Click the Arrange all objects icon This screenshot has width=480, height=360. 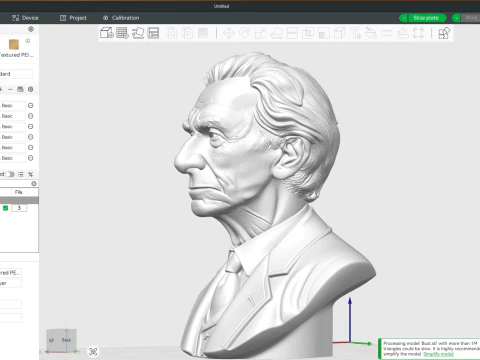click(153, 33)
